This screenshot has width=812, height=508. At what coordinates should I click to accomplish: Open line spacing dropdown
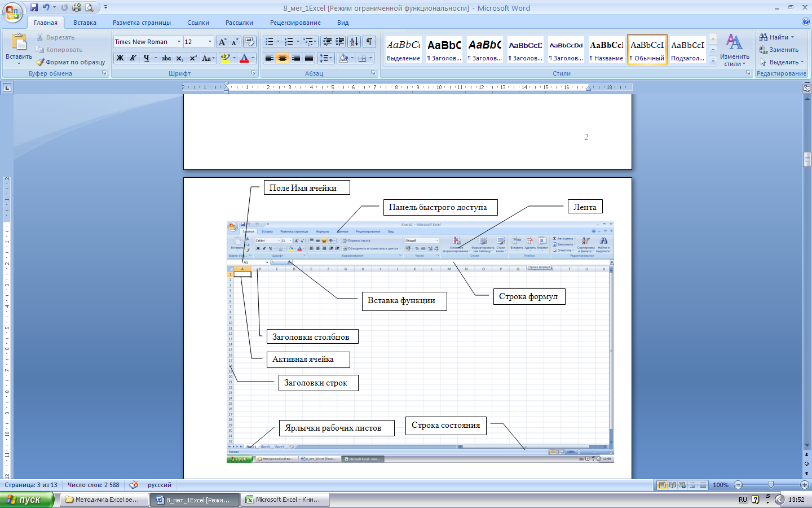[326, 58]
